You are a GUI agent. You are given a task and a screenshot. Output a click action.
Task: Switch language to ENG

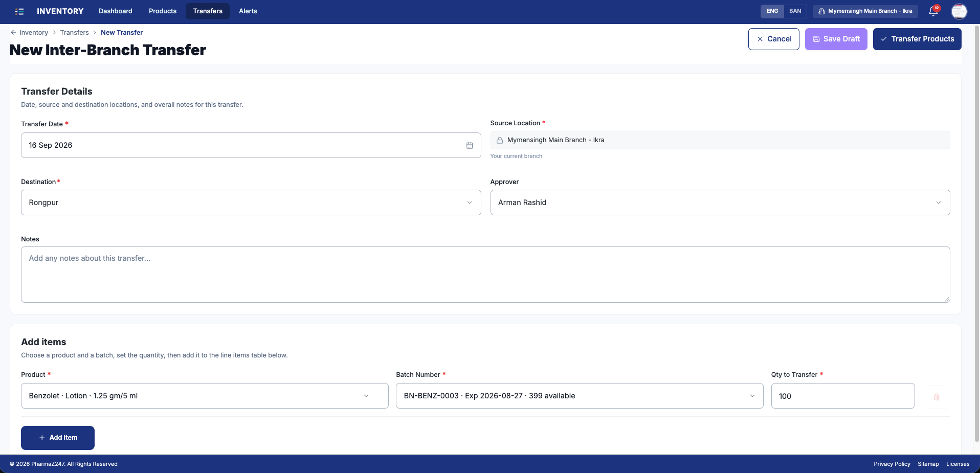point(772,11)
